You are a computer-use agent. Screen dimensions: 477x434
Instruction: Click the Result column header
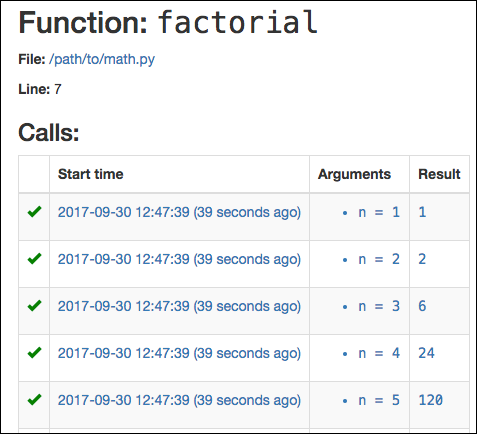coord(439,174)
